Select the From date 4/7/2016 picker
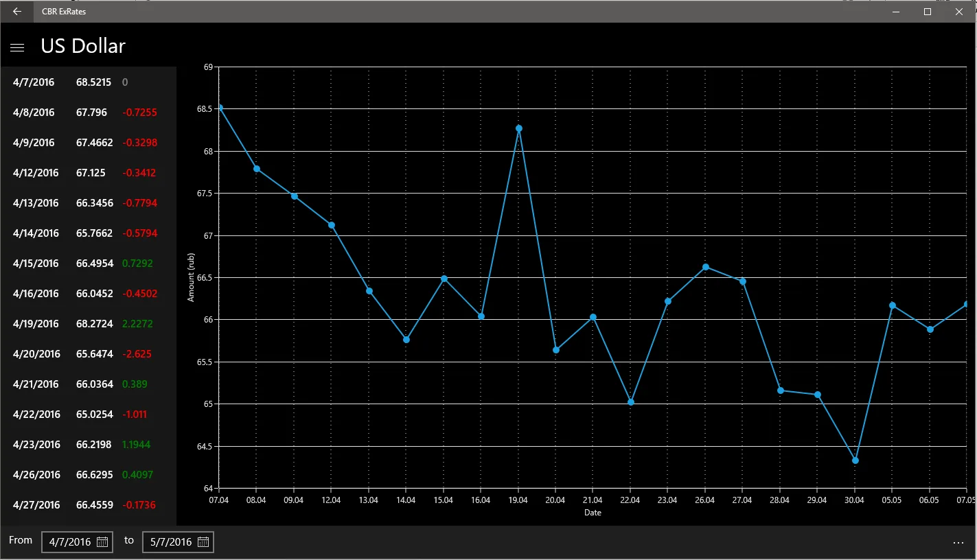Screen dimensions: 977x560 pyautogui.click(x=77, y=542)
